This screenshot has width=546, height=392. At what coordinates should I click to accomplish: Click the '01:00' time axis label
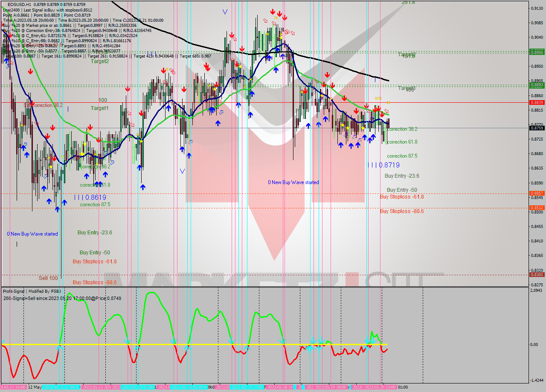pos(403,387)
